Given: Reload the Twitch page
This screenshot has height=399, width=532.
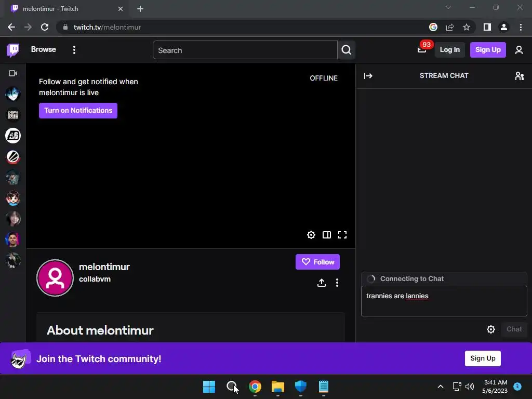Looking at the screenshot, I should [x=45, y=27].
